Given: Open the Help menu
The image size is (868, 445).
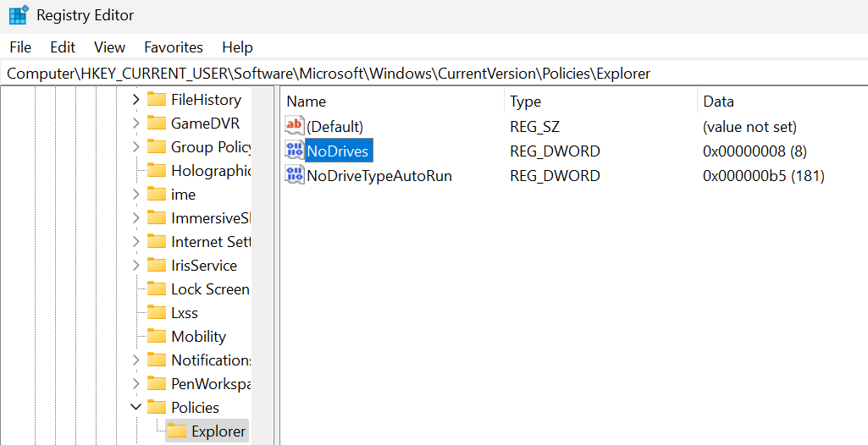Looking at the screenshot, I should pyautogui.click(x=237, y=47).
